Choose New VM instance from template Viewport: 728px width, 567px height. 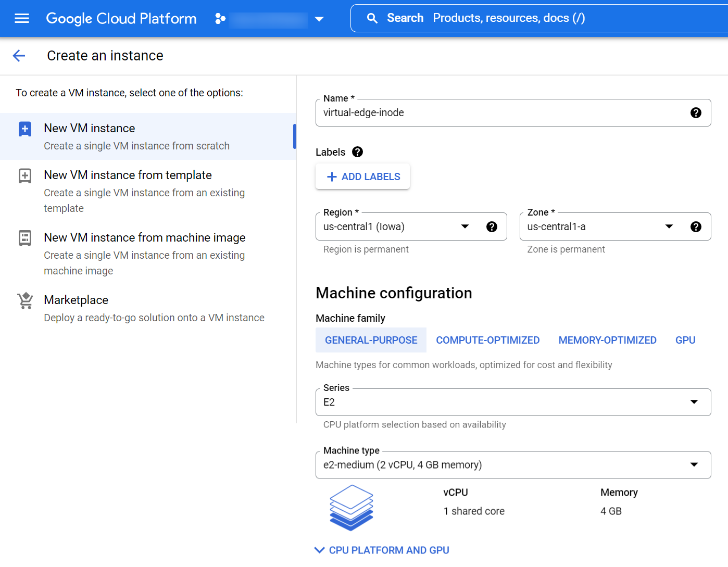tap(148, 191)
